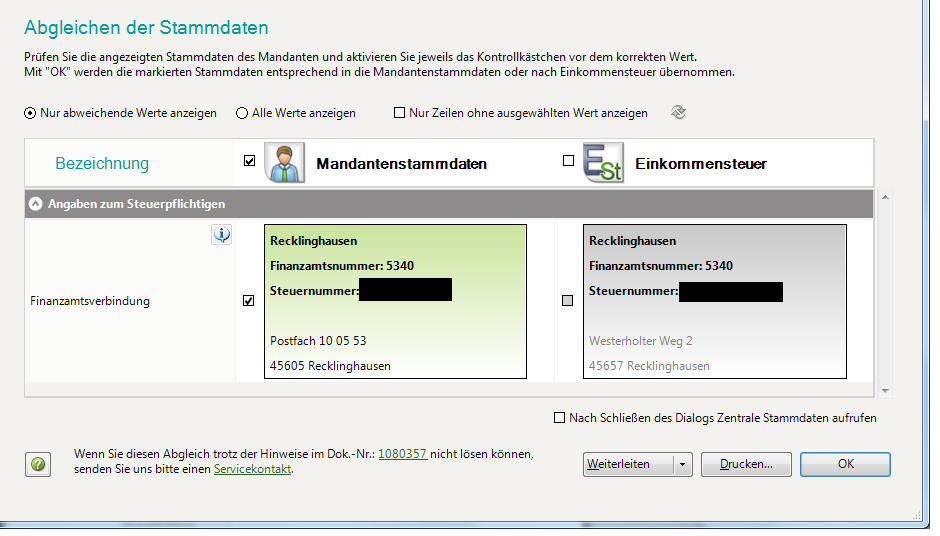Click the Mandantenstammdaten person icon
The image size is (940, 536).
tap(284, 162)
